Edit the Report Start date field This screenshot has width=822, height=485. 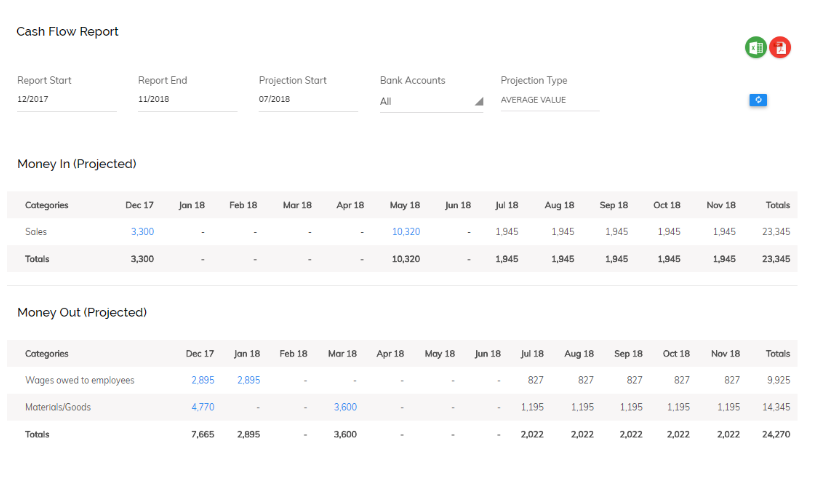coord(67,99)
